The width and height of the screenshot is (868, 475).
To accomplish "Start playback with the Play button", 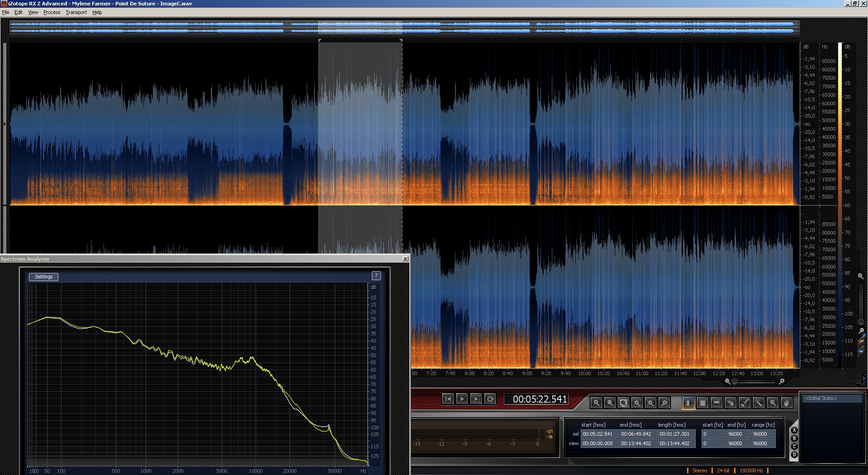I will (462, 399).
